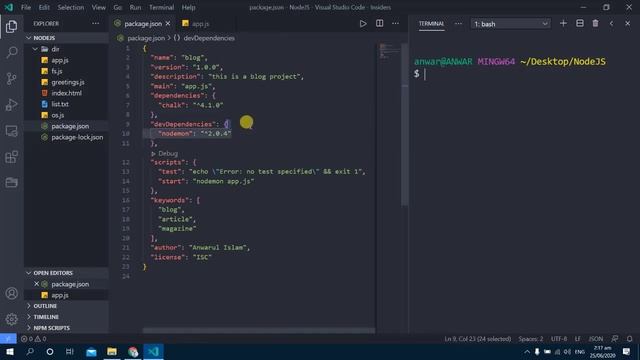Split the terminal
The width and height of the screenshot is (640, 360).
(580, 24)
